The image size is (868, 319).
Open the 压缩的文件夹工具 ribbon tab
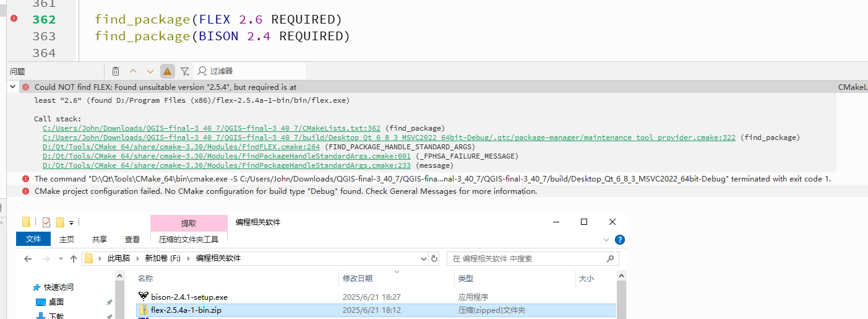tap(189, 239)
